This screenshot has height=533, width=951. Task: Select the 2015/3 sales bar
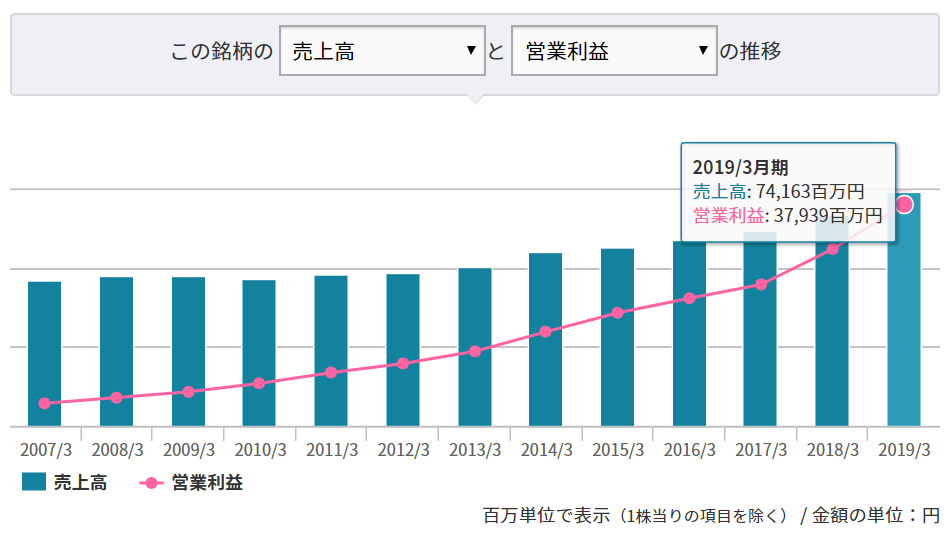coord(617,340)
